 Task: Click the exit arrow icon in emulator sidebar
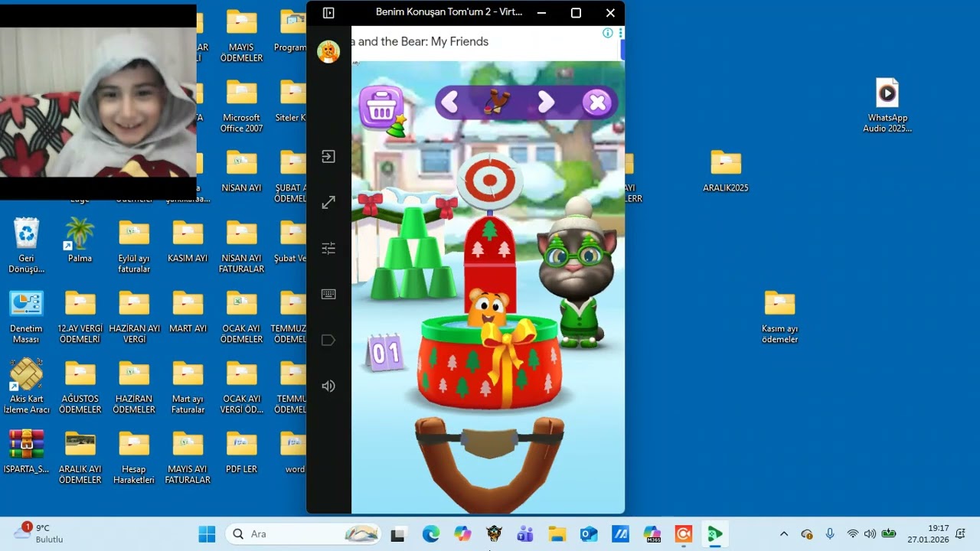point(328,157)
